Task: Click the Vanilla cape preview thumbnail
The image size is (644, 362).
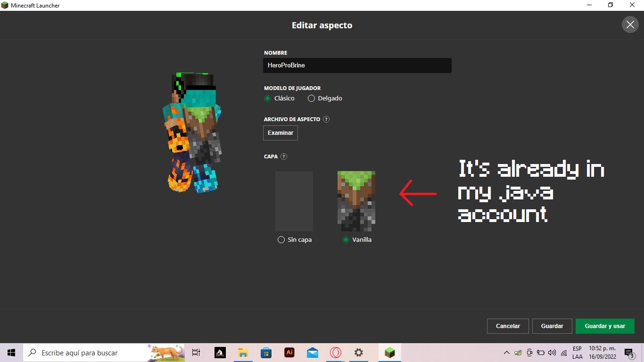Action: click(x=356, y=201)
